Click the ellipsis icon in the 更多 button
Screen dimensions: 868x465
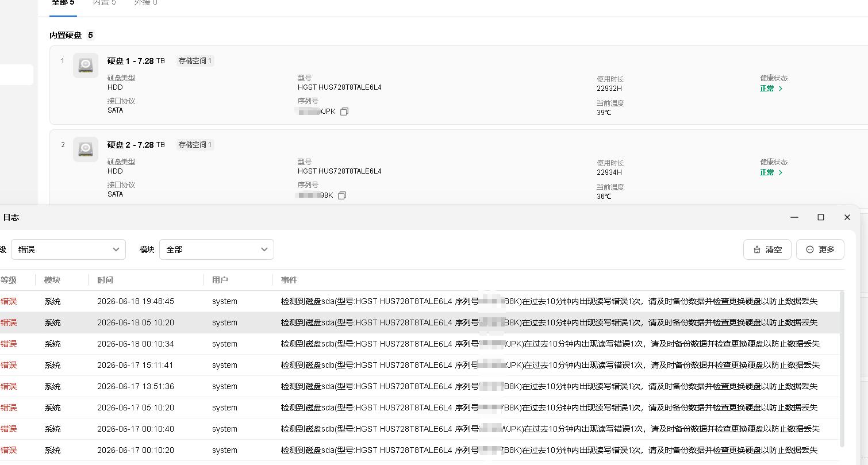tap(810, 249)
